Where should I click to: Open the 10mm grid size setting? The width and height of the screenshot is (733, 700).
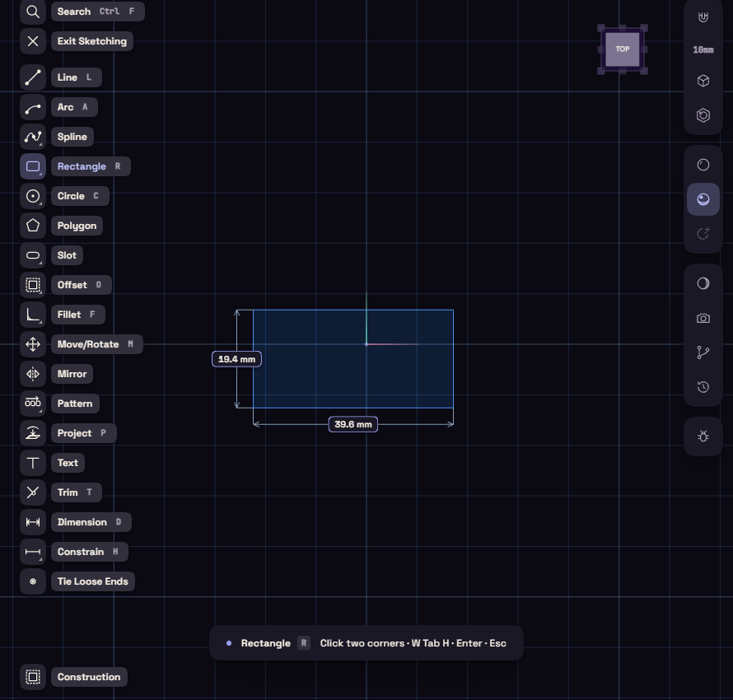[703, 49]
